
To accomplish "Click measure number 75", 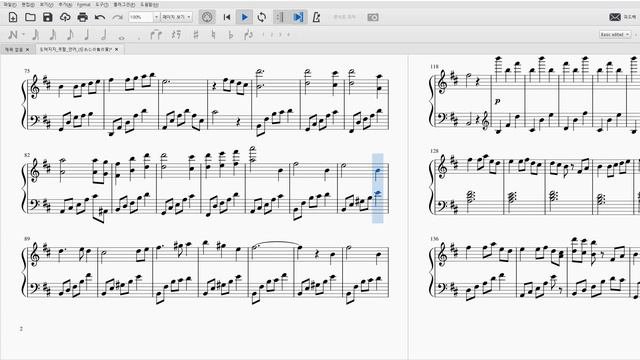I will click(x=27, y=71).
